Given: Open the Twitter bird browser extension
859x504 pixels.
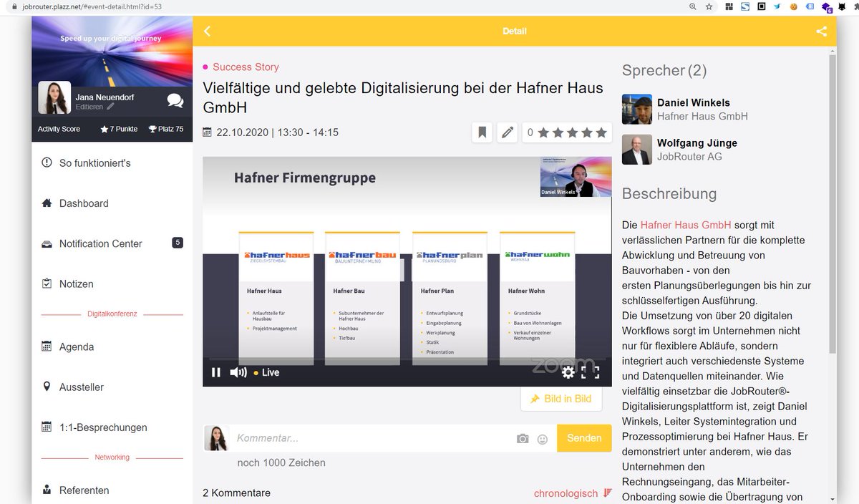Looking at the screenshot, I should pos(777,6).
